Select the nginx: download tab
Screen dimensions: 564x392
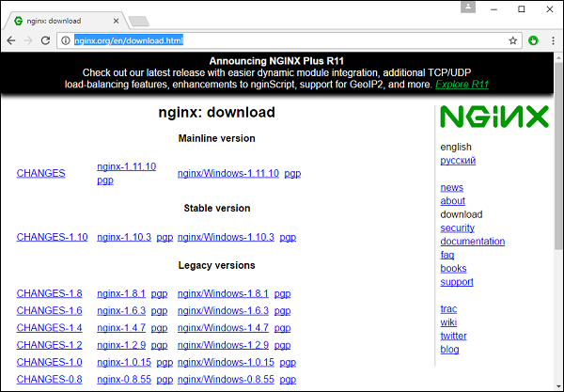(61, 20)
